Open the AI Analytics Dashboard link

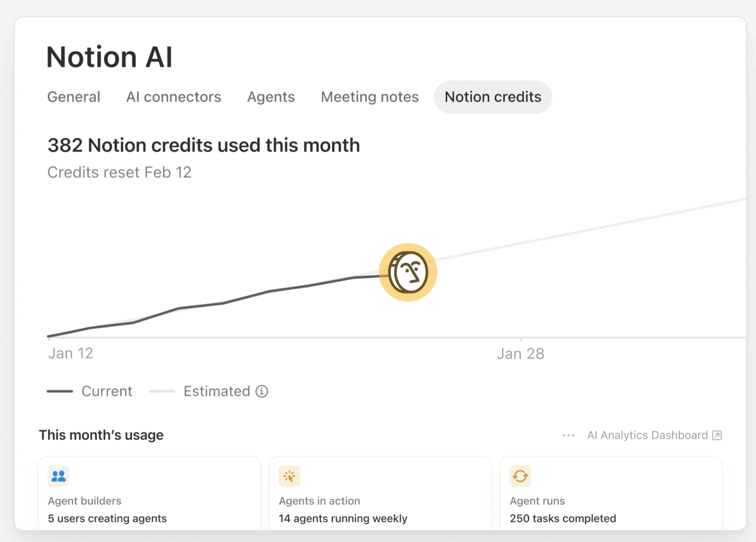(647, 435)
